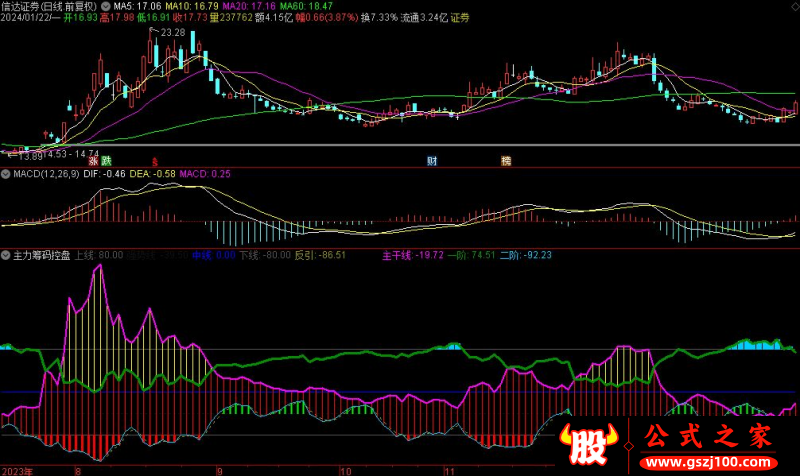The image size is (800, 476).
Task: Click the red $ event marker
Action: point(154,160)
